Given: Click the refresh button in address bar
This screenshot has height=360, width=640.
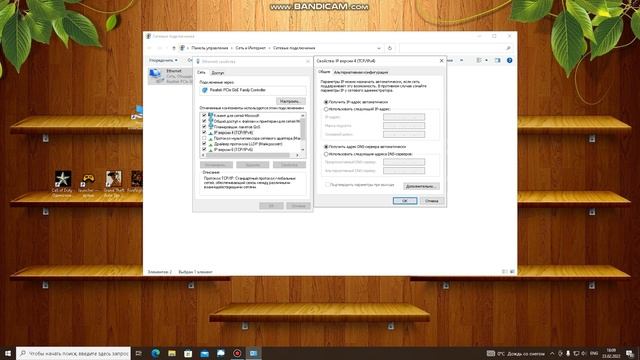Looking at the screenshot, I should 390,48.
